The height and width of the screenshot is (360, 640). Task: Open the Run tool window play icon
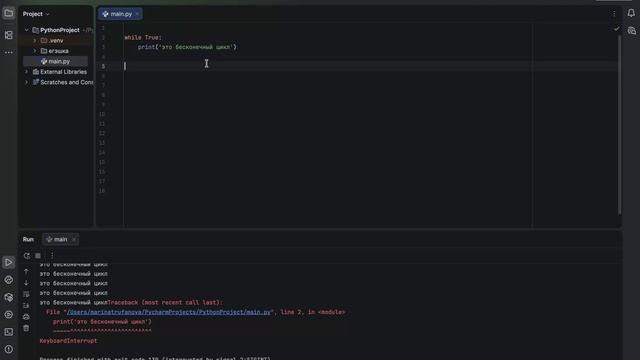point(9,262)
